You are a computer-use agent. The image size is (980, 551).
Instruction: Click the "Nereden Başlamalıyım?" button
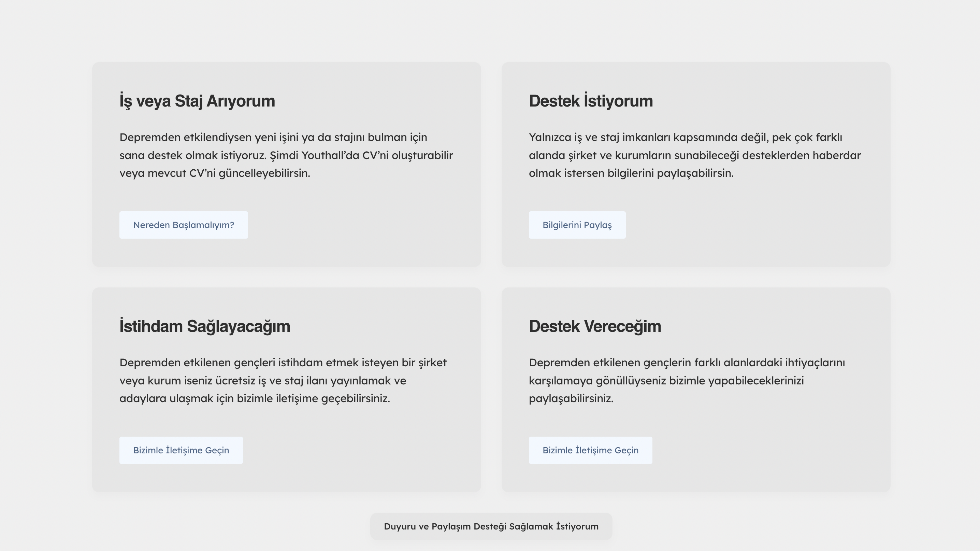183,225
